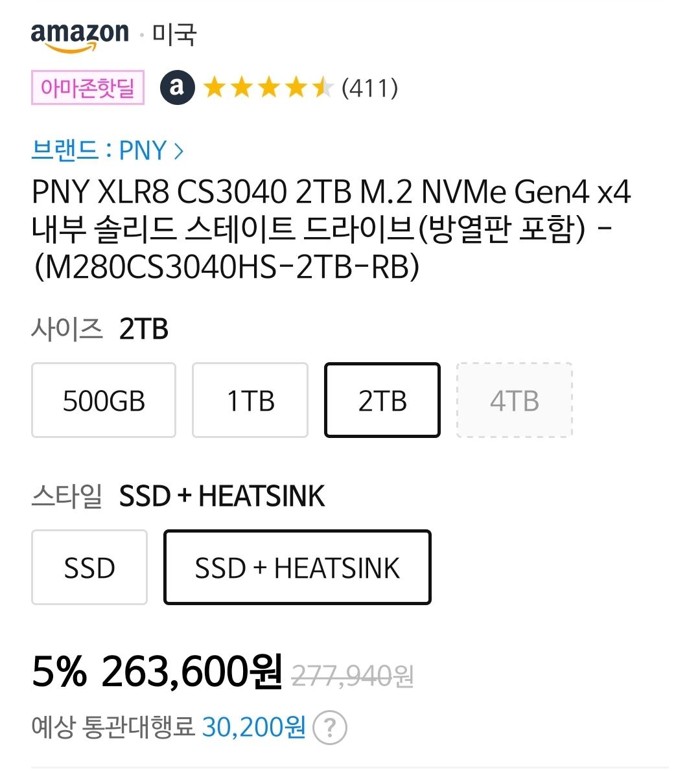Viewport: 700px width, 771px height.
Task: Tap the 263,600원 discounted price
Action: pos(192,672)
